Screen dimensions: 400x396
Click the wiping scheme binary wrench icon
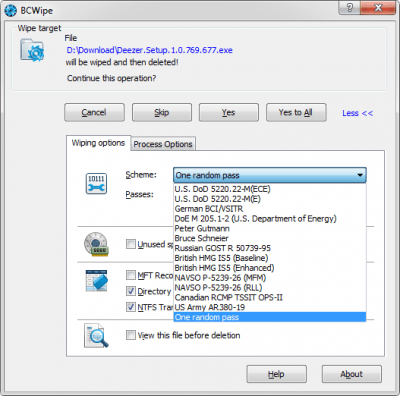point(96,183)
